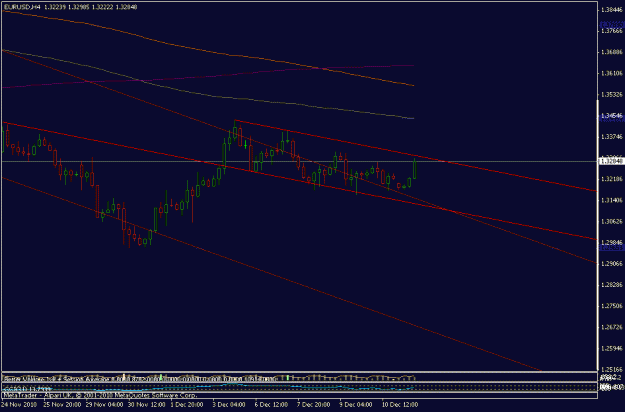
Task: Click the 1.25166 price axis label
Action: point(611,369)
